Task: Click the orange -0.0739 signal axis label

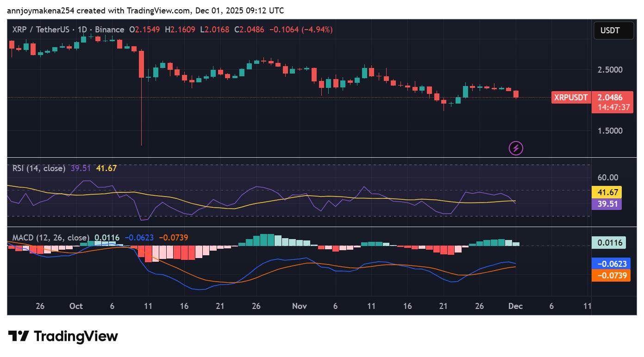Action: pos(611,276)
